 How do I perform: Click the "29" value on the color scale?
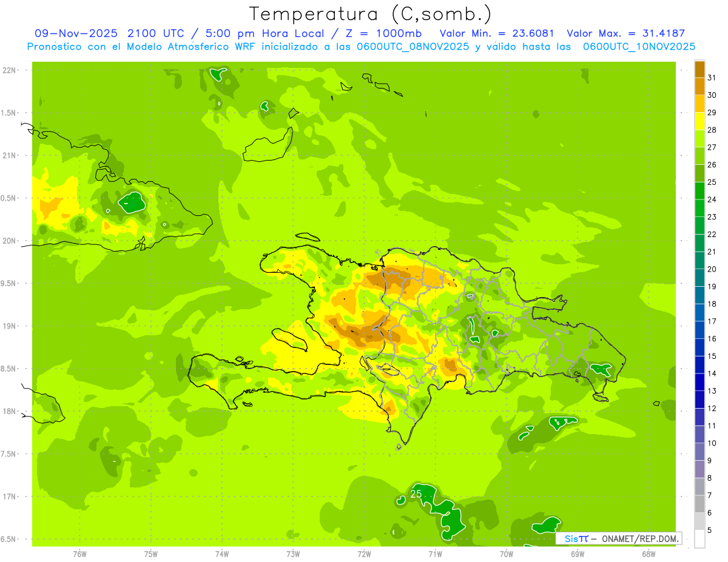[712, 113]
